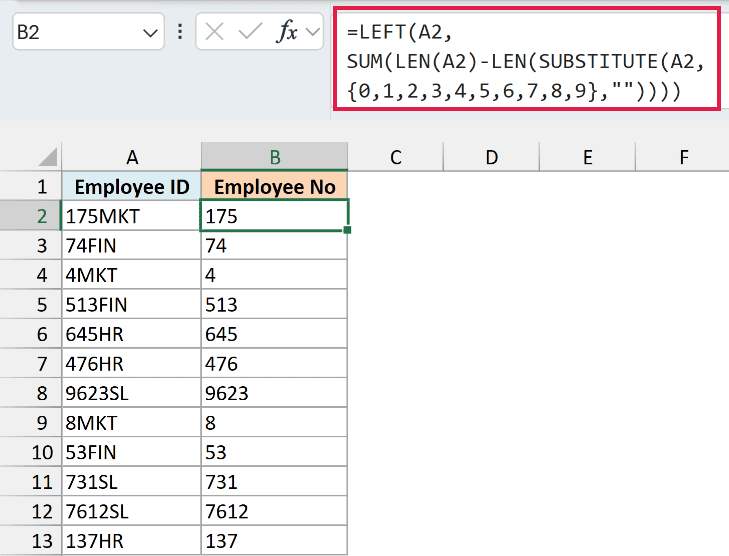Select cell containing 137HR
The width and height of the screenshot is (729, 556).
click(x=132, y=541)
